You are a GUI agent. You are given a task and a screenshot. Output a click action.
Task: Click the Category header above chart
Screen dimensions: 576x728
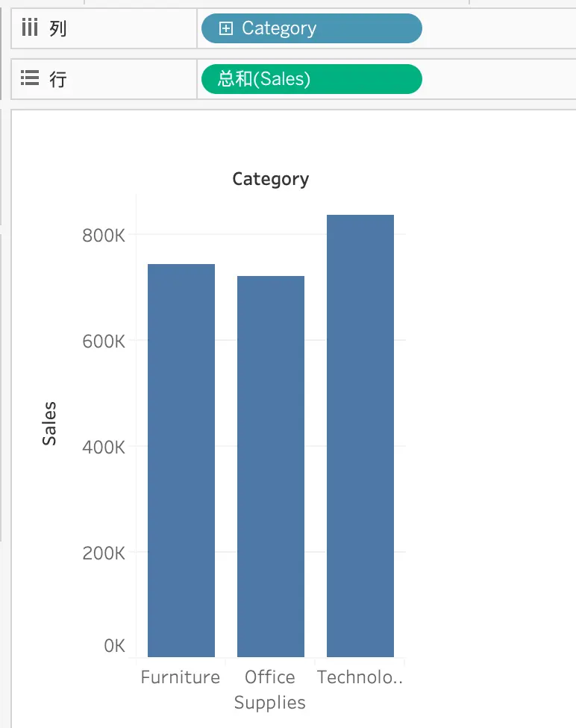tap(271, 179)
